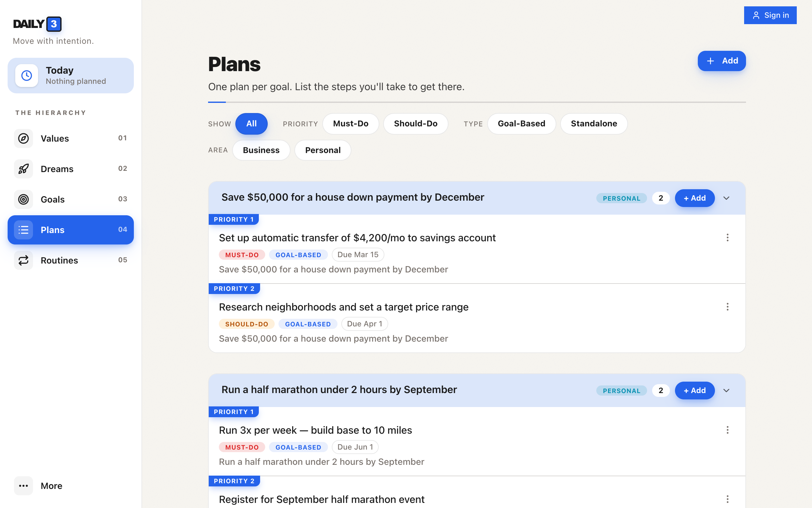This screenshot has height=508, width=812.
Task: Click MUST-DO tag on Run 3x per week
Action: click(242, 448)
